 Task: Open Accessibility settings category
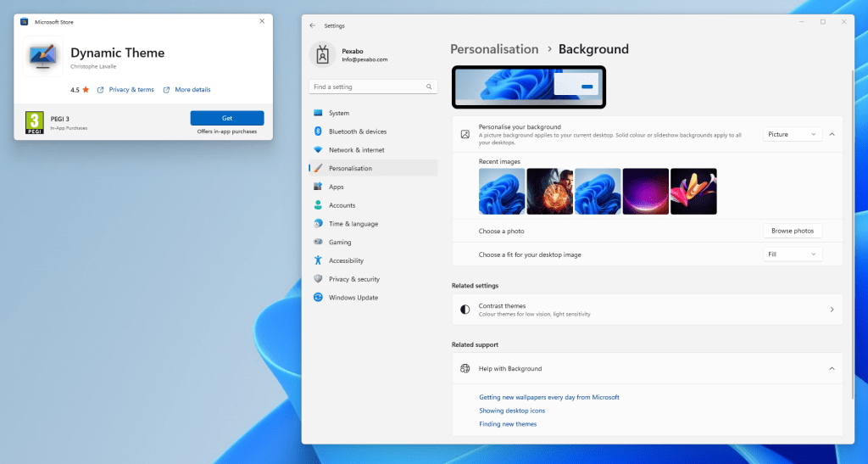coord(373,260)
